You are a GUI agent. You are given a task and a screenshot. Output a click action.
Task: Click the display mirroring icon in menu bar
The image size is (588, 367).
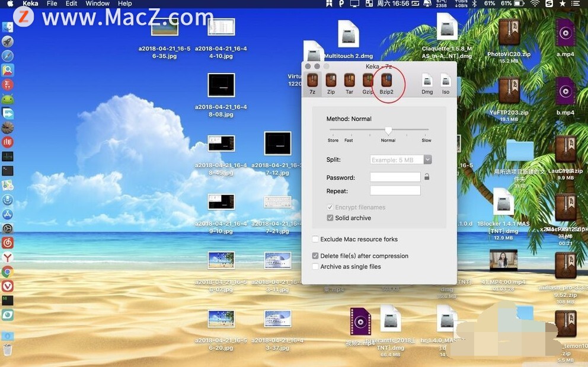354,4
